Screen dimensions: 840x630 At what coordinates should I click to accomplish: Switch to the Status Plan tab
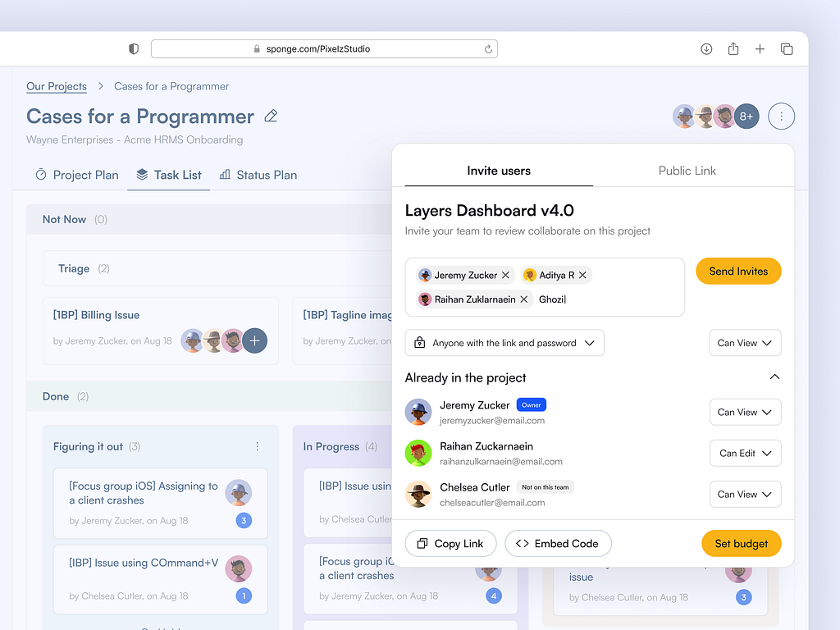(258, 175)
